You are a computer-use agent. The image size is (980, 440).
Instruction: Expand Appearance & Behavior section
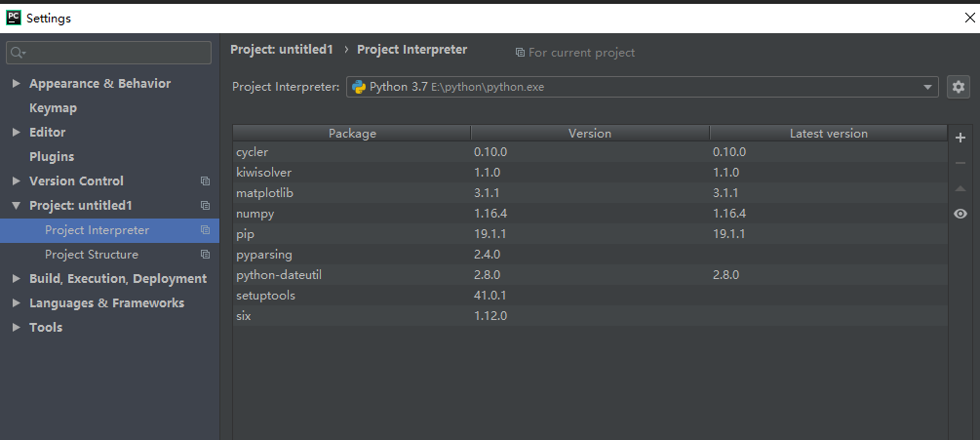[x=17, y=84]
